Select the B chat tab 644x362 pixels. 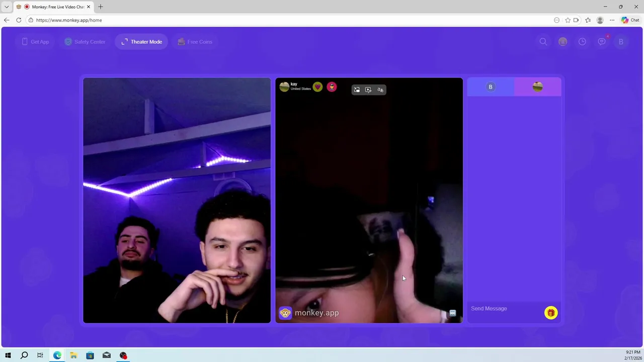491,87
